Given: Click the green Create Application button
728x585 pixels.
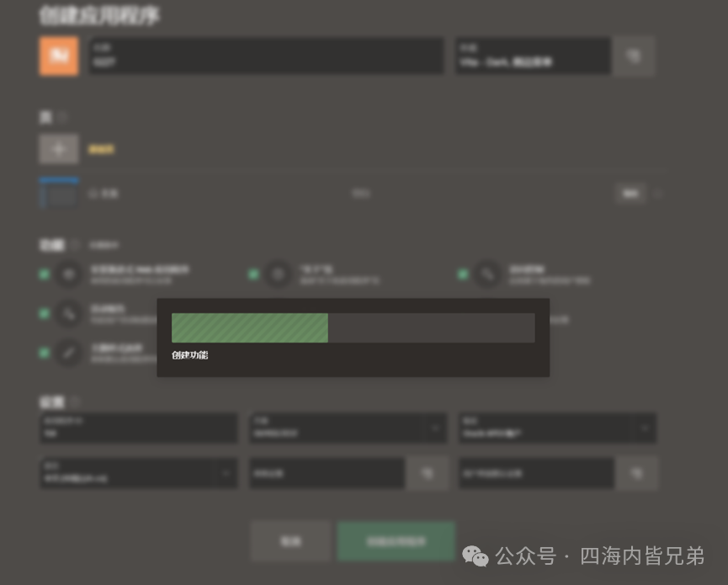Looking at the screenshot, I should (x=396, y=541).
